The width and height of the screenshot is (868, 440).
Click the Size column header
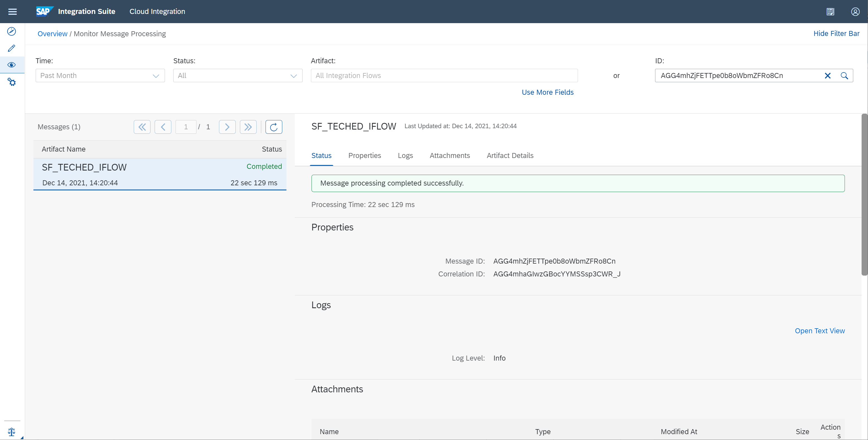pyautogui.click(x=802, y=432)
